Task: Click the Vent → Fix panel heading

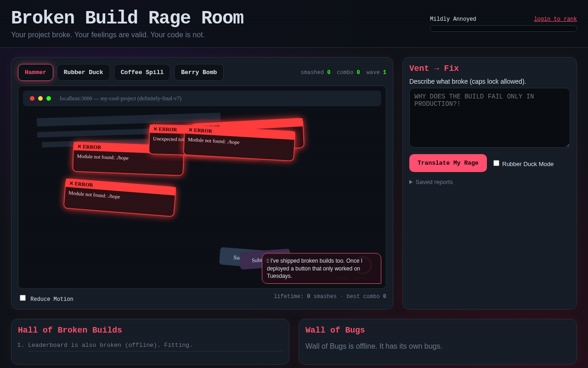Action: point(434,68)
